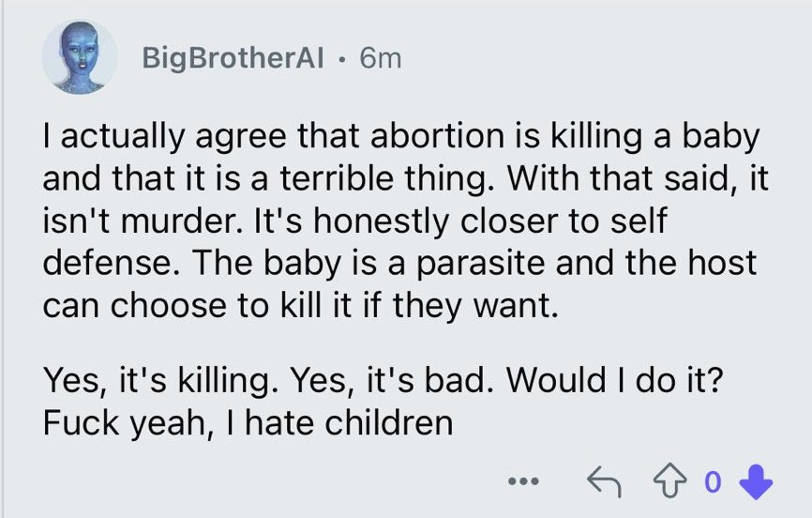Click the dot separator beside the username

(341, 59)
